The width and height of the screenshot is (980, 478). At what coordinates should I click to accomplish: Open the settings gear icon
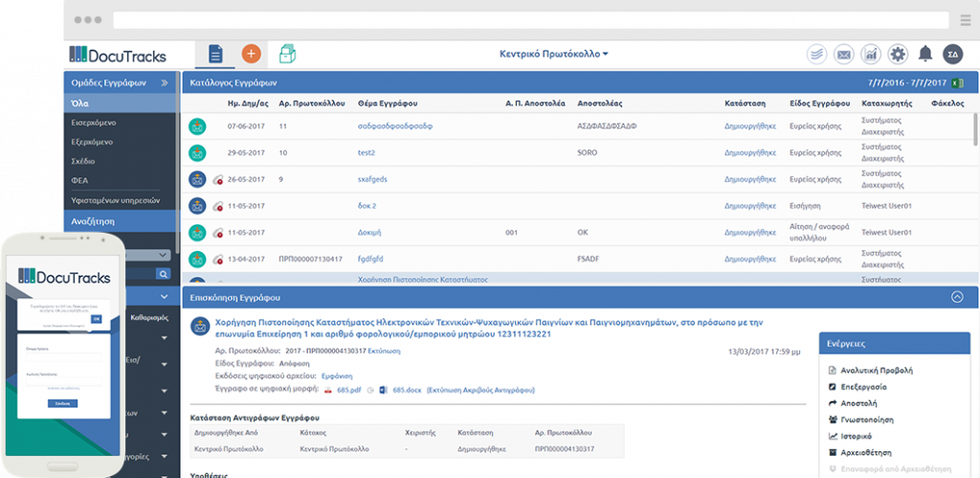coord(898,55)
